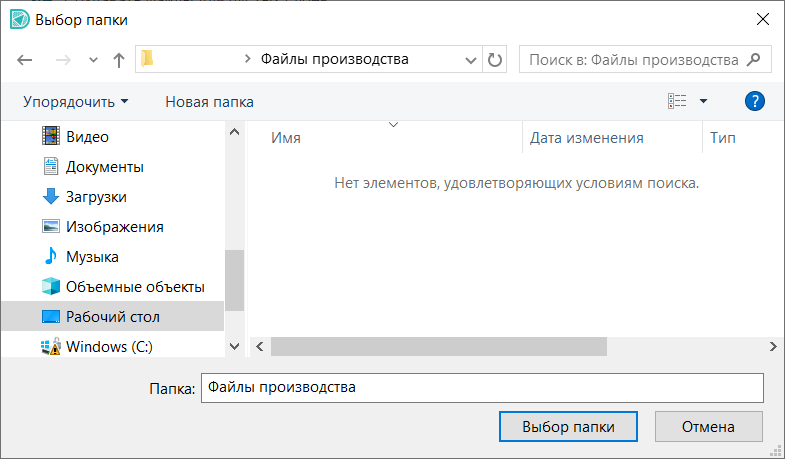Refresh the current folder view
The image size is (785, 459).
(x=495, y=60)
